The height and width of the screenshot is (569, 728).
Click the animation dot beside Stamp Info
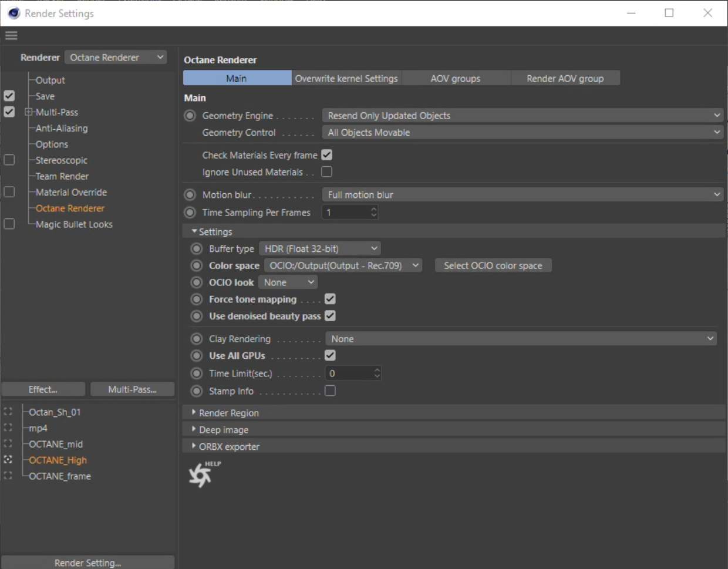click(197, 391)
